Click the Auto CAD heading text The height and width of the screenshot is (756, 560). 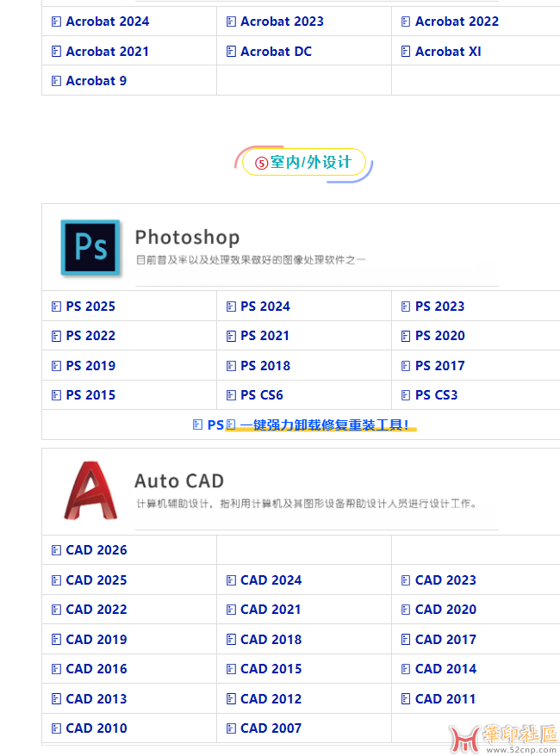click(179, 480)
